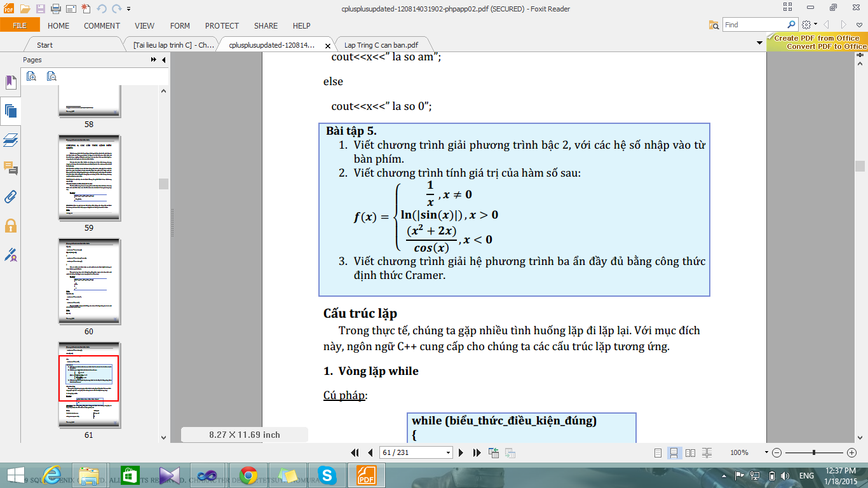The width and height of the screenshot is (868, 488).
Task: Switch to Lap Tring C can ban.pdf tab
Action: click(381, 45)
